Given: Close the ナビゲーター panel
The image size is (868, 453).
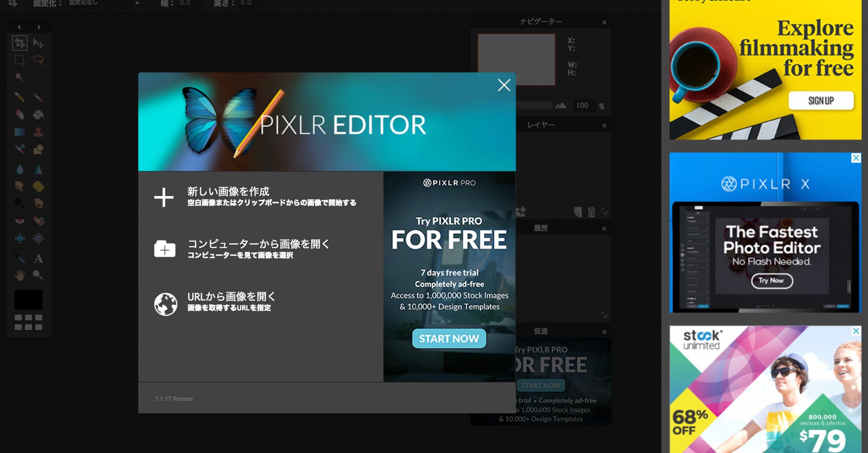Looking at the screenshot, I should (604, 22).
